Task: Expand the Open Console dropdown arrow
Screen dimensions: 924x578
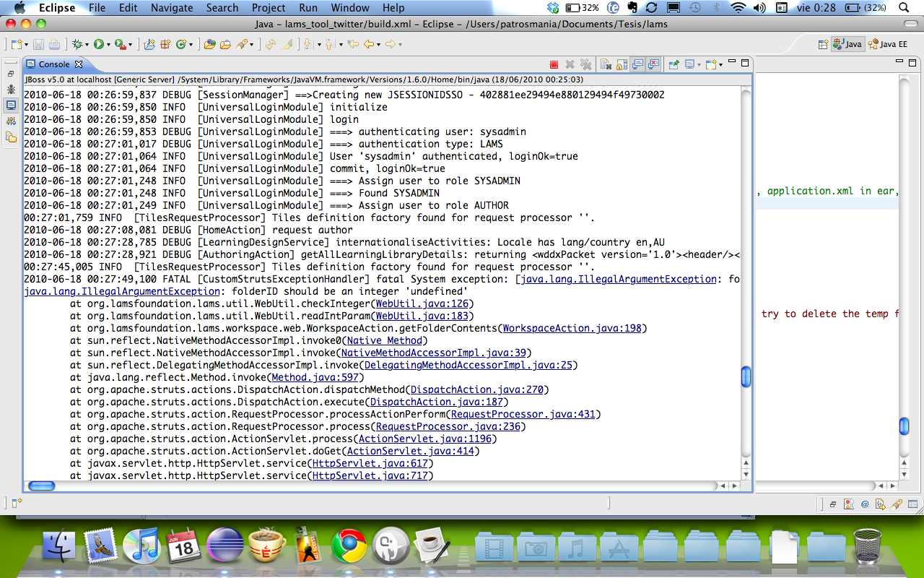Action: [720, 65]
